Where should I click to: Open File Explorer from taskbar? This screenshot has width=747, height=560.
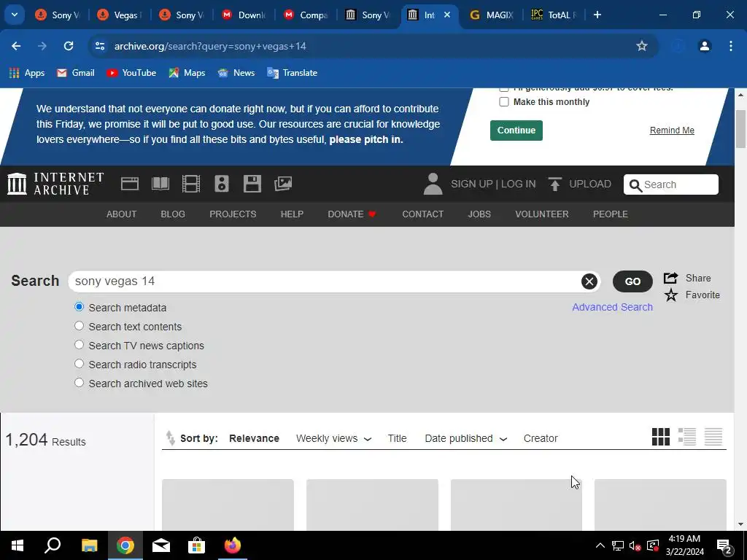tap(89, 545)
